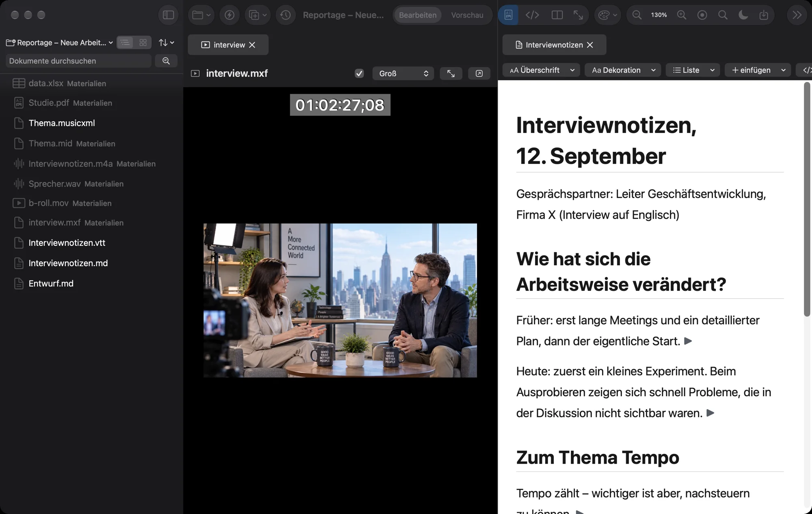The height and width of the screenshot is (514, 812).
Task: Enable split view layout icon
Action: (x=557, y=15)
